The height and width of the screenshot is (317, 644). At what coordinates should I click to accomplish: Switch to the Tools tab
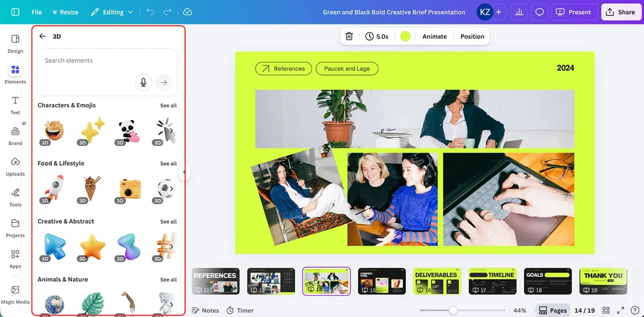point(15,197)
